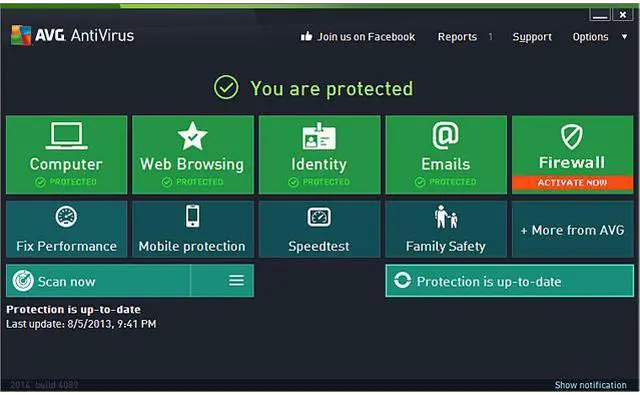Screen dimensions: 640x395
Task: Click the Computer laptop icon
Action: pos(67,136)
